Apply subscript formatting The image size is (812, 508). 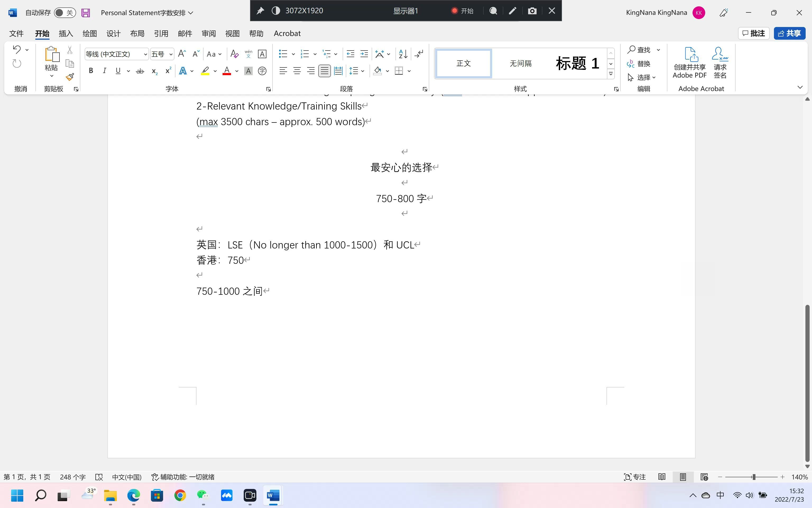(154, 71)
